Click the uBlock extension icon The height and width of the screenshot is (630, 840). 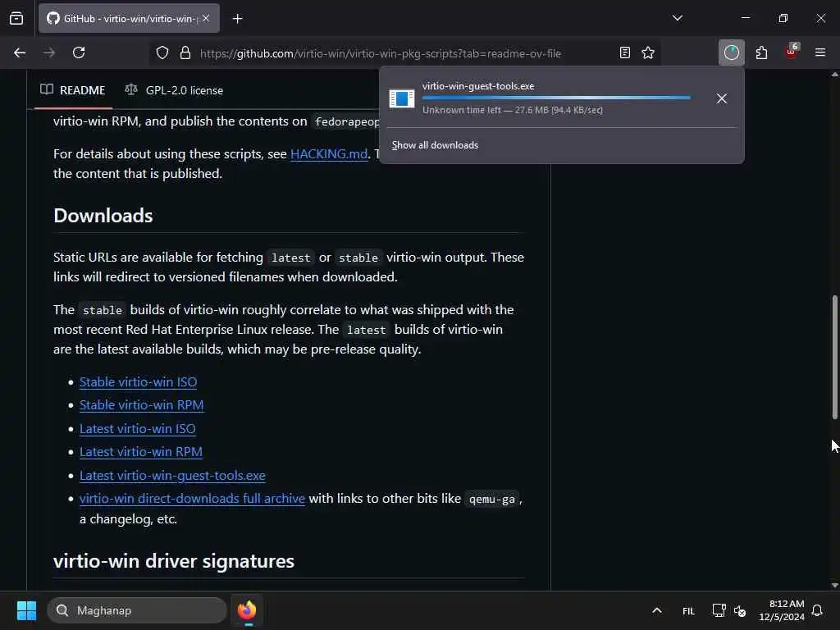click(x=792, y=52)
